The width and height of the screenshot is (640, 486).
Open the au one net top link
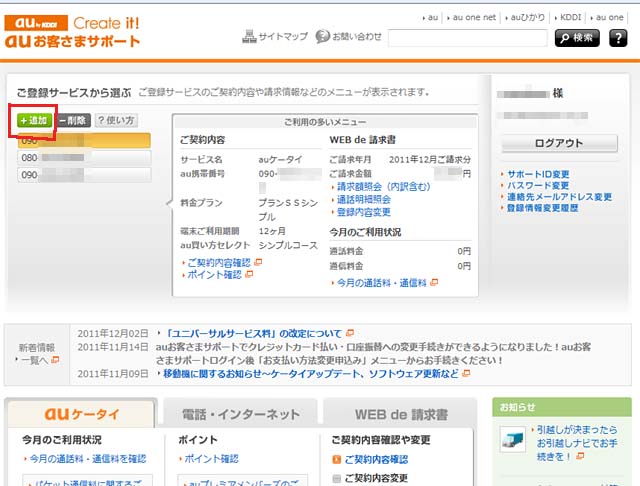(x=473, y=18)
